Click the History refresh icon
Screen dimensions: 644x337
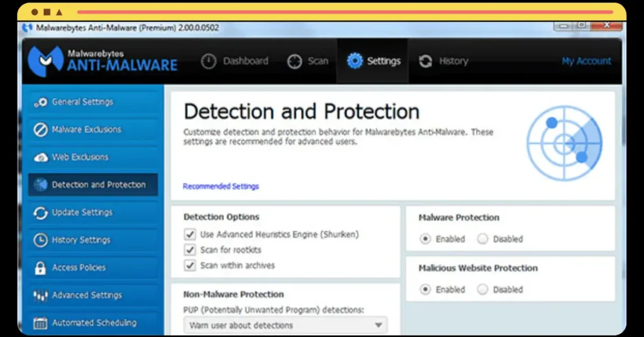coord(426,61)
